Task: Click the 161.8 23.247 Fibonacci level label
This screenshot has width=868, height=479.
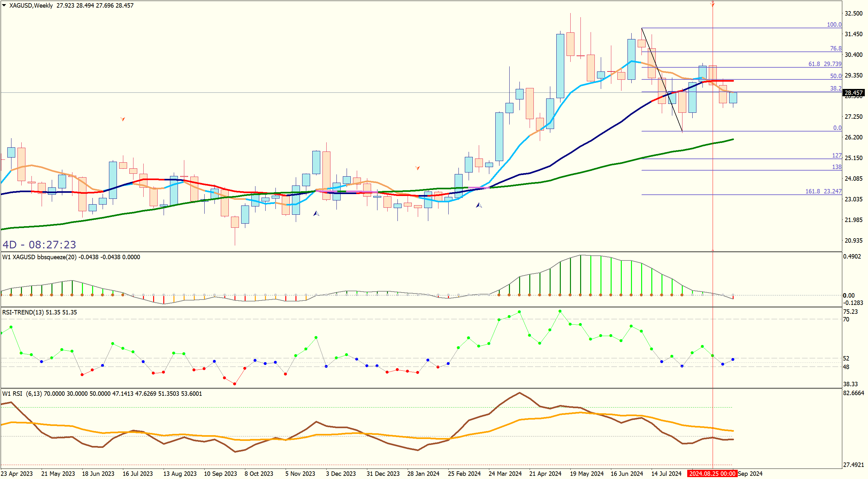Action: pos(823,191)
